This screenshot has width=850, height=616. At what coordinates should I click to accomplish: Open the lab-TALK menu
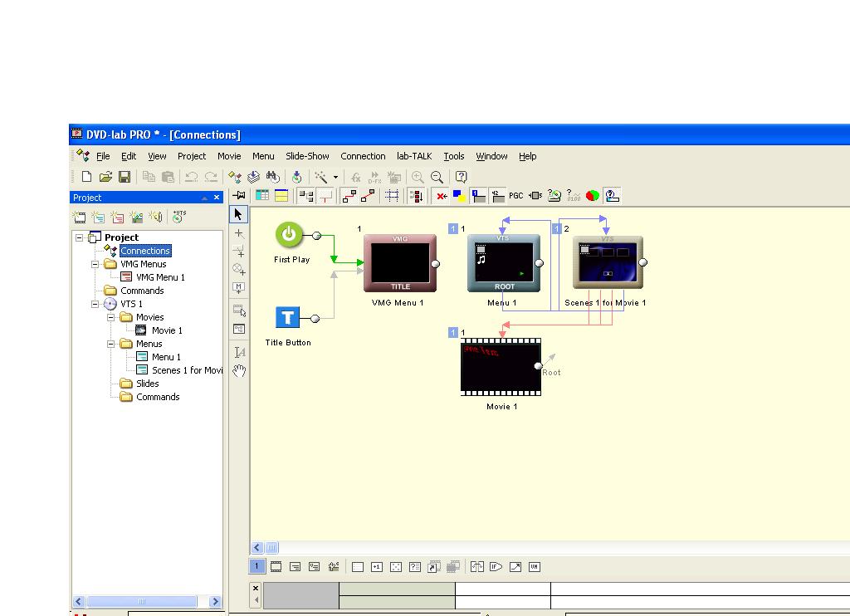tap(414, 156)
